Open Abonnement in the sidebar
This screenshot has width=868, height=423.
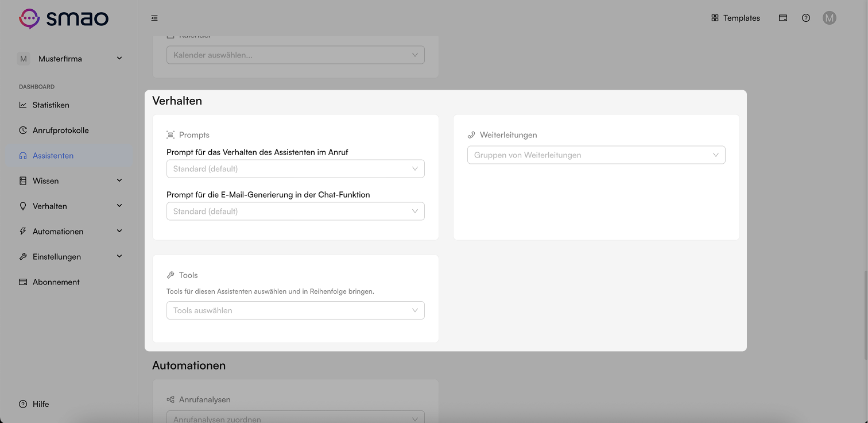pyautogui.click(x=69, y=282)
